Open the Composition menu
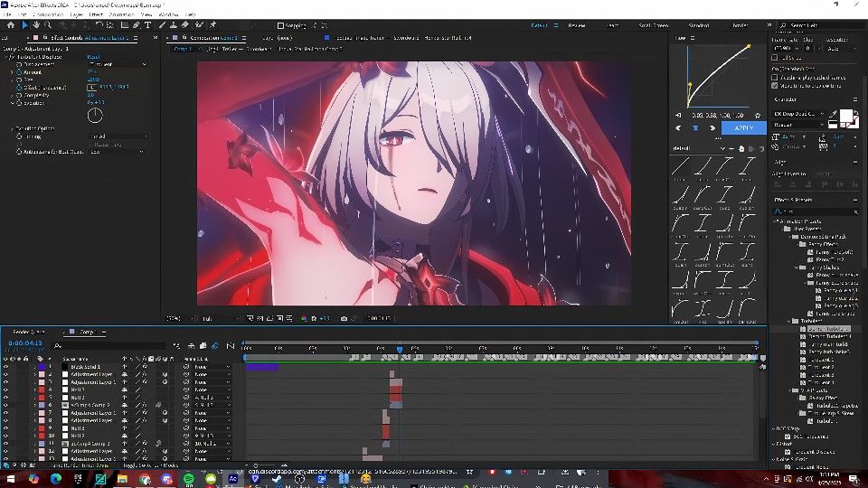 click(48, 14)
